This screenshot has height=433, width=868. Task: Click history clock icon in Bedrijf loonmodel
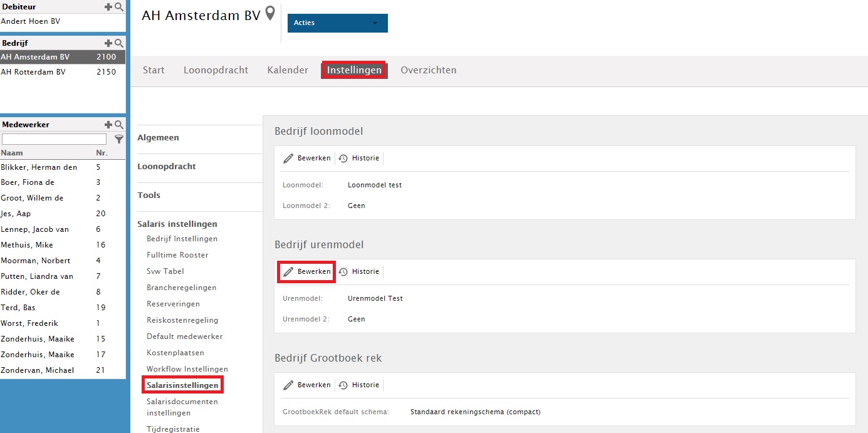tap(343, 159)
